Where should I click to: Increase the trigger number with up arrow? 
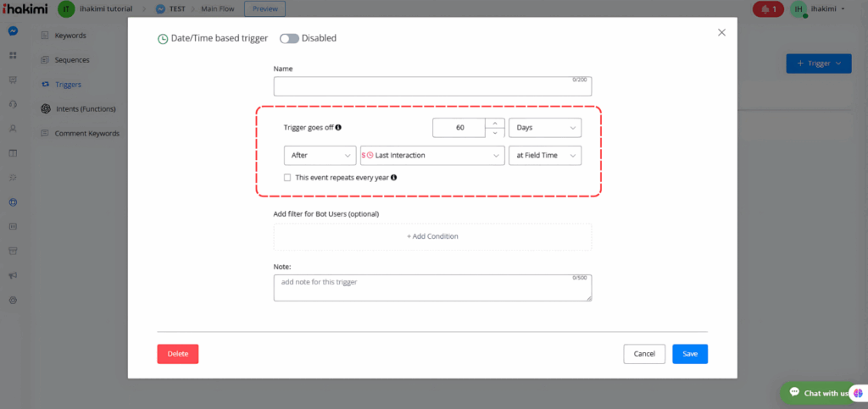496,123
